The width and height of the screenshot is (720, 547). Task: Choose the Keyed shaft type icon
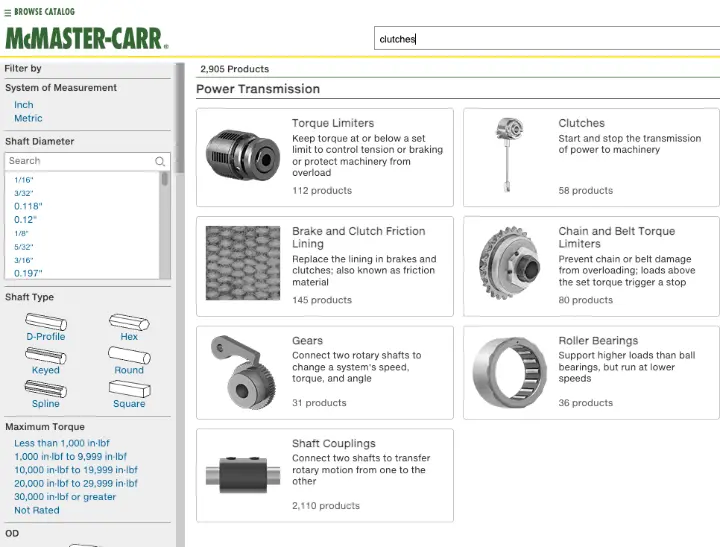point(45,355)
